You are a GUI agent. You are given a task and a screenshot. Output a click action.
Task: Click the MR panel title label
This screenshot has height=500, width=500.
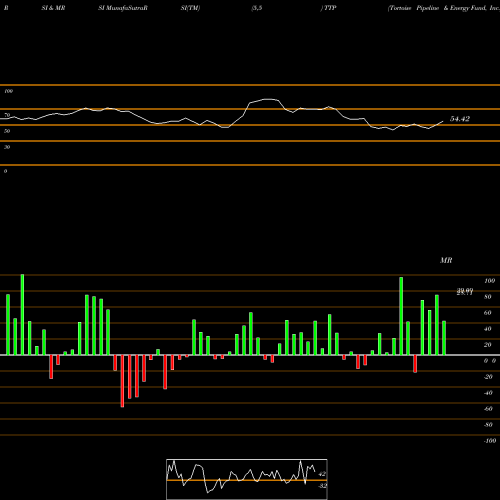coord(446,260)
